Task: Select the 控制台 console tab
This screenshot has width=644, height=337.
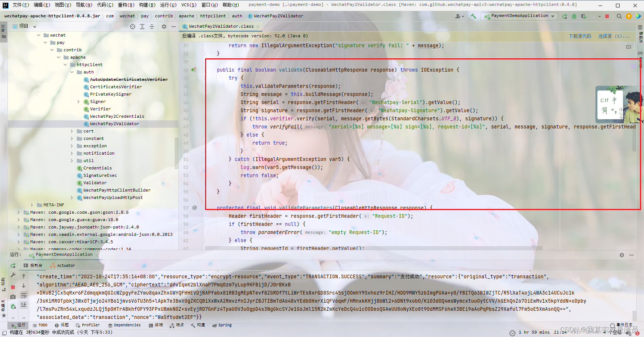Action: pos(33,265)
